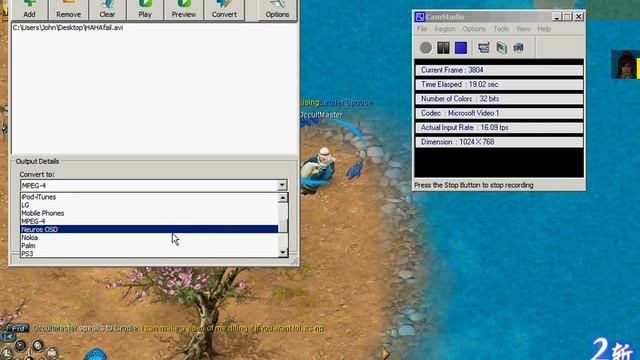The height and width of the screenshot is (360, 640).
Task: Click the CamStudio blue Stop button
Action: click(x=461, y=48)
